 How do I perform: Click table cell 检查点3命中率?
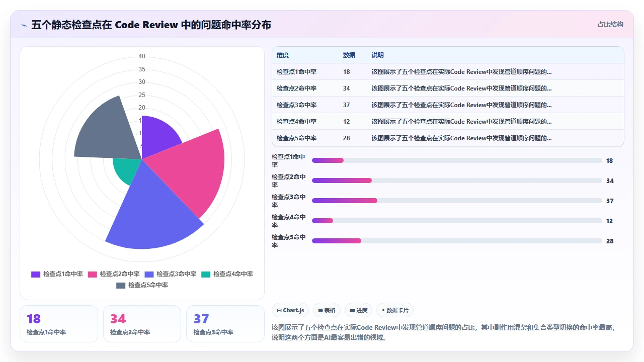[296, 105]
